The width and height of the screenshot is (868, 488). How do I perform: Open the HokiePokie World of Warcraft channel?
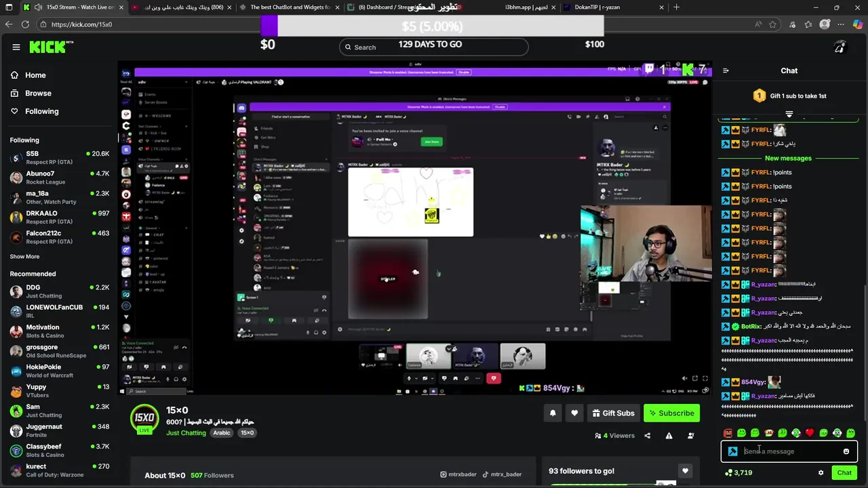[60, 371]
